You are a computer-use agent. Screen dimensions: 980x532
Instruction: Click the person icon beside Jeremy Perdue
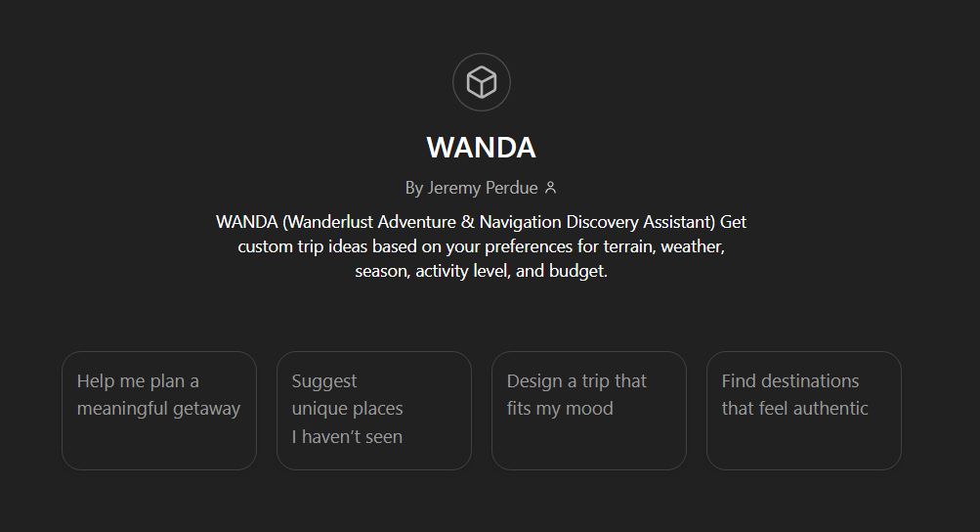pyautogui.click(x=550, y=188)
